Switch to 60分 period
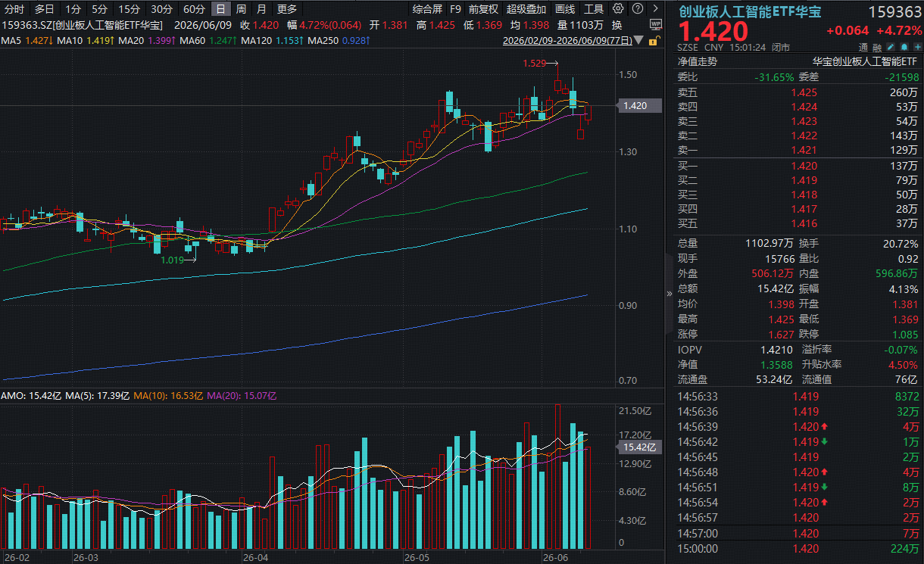Image resolution: width=924 pixels, height=564 pixels. 194,9
